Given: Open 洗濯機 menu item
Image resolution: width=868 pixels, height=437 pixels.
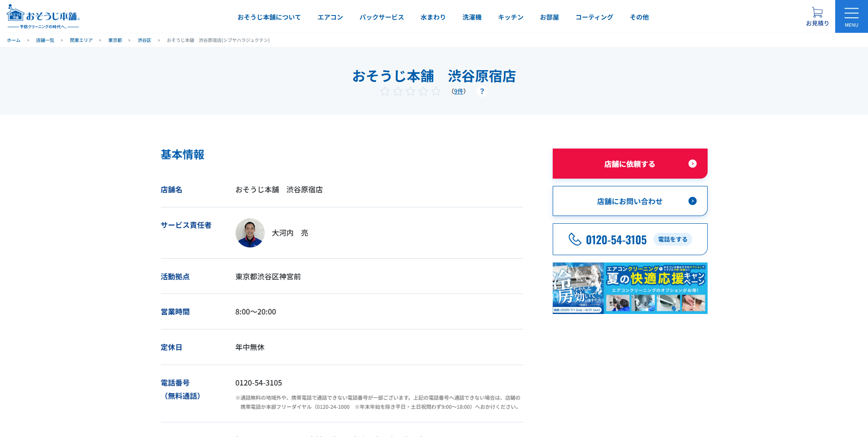Looking at the screenshot, I should (472, 17).
